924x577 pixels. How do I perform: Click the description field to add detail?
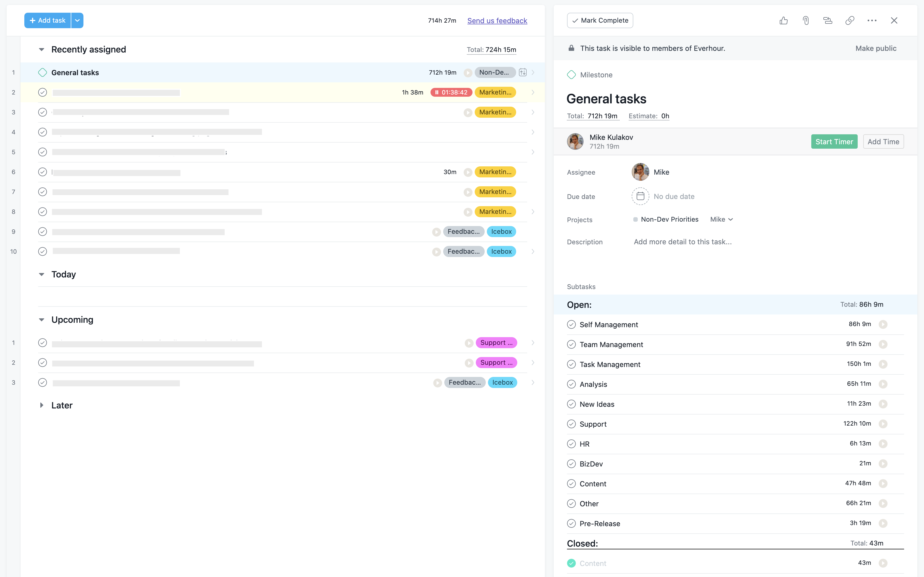point(683,242)
